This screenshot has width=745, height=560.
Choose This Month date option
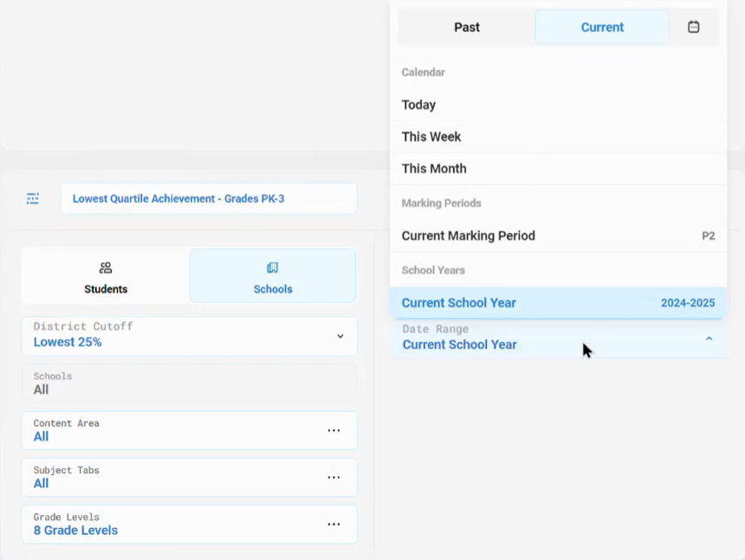click(x=434, y=169)
